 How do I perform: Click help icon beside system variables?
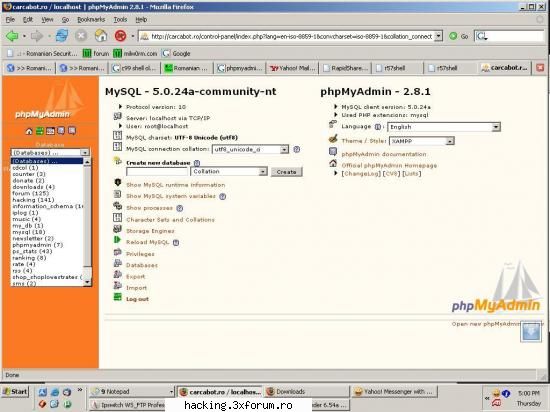222,196
